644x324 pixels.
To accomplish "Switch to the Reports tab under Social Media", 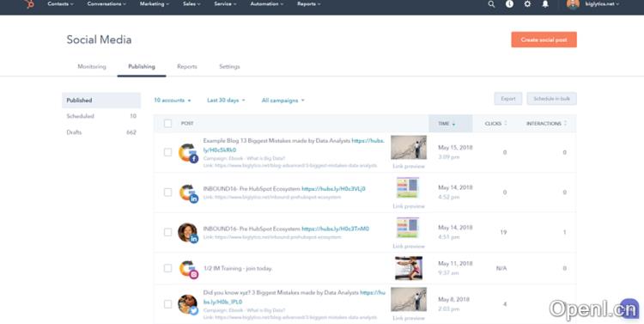I will point(187,67).
